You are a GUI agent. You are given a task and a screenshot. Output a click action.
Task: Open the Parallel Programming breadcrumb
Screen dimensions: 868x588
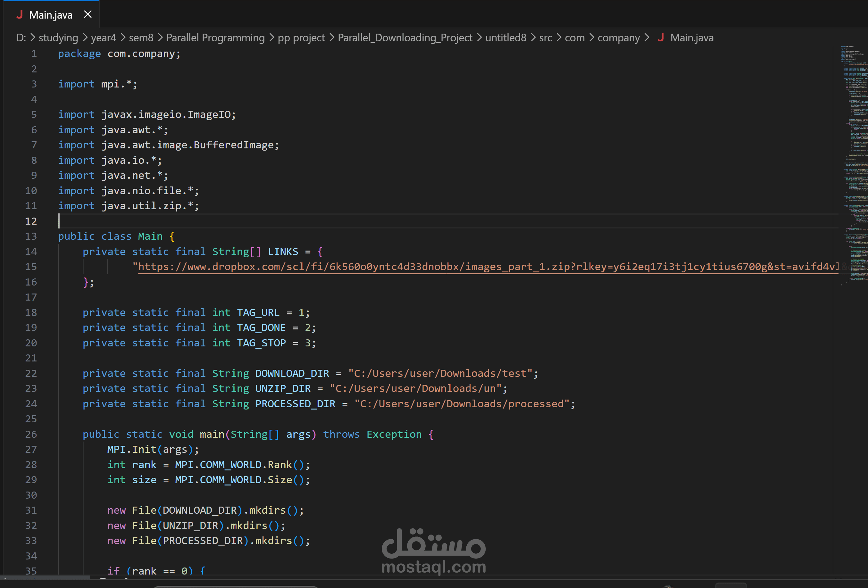[x=215, y=38]
